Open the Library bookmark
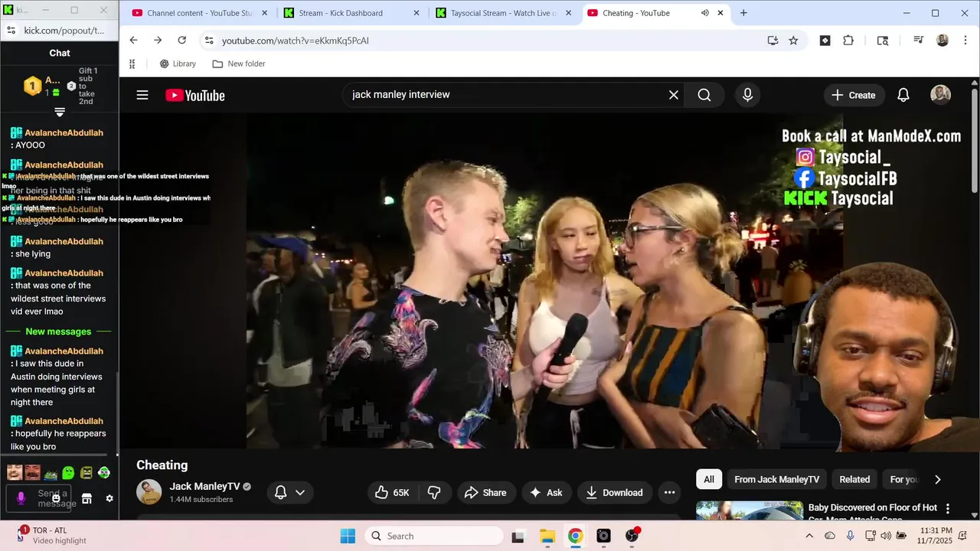980x551 pixels. (178, 64)
